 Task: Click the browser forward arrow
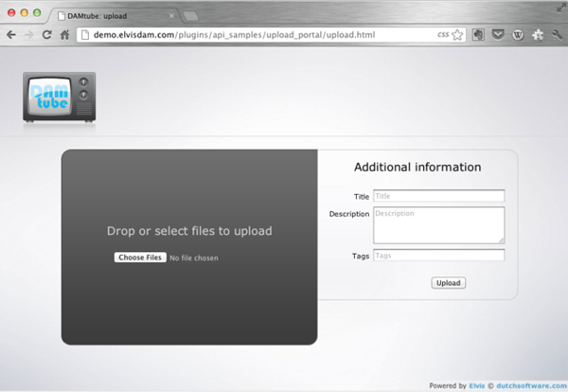[x=29, y=35]
